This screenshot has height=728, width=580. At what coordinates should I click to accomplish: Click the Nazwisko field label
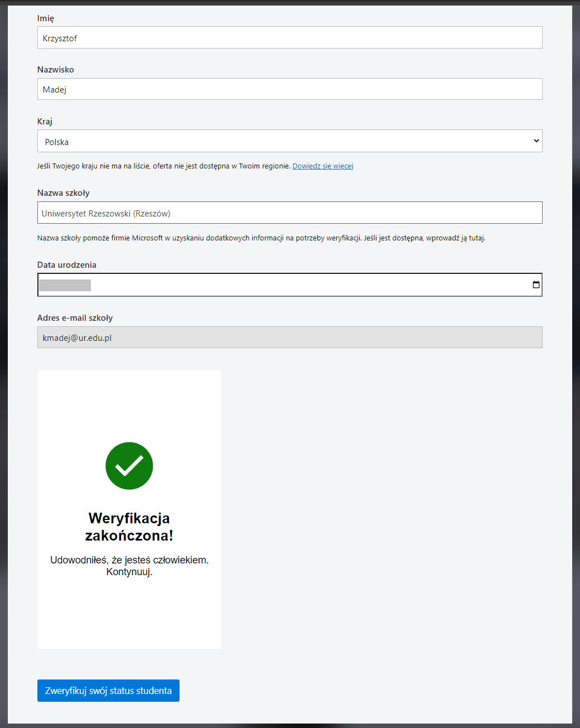coord(55,70)
